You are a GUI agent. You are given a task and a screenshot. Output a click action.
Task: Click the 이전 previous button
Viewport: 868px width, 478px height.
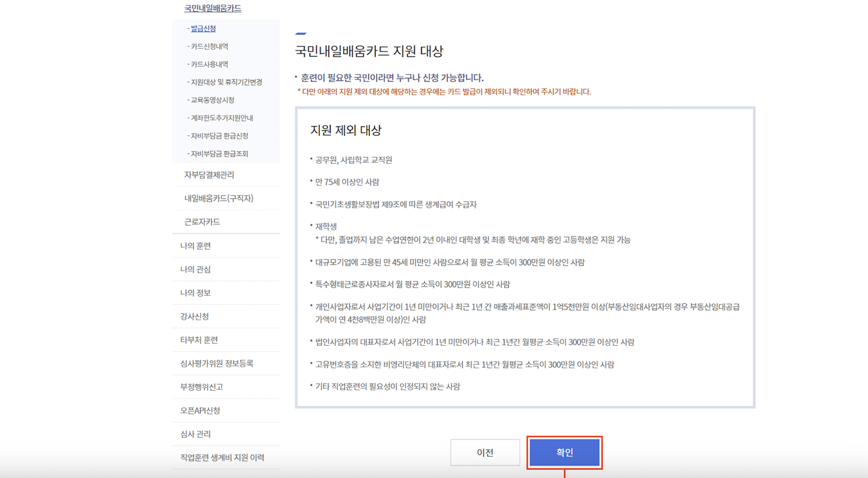coord(485,452)
